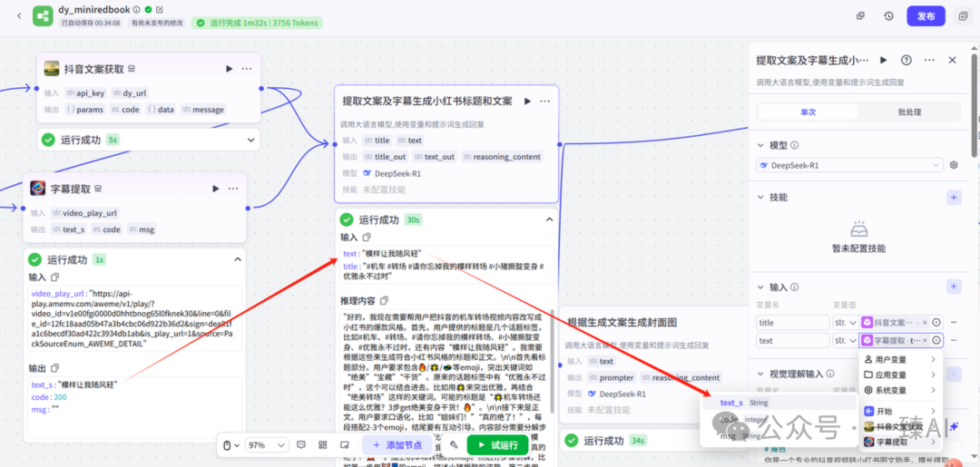
Task: Click the 发布 publish button
Action: [x=926, y=16]
